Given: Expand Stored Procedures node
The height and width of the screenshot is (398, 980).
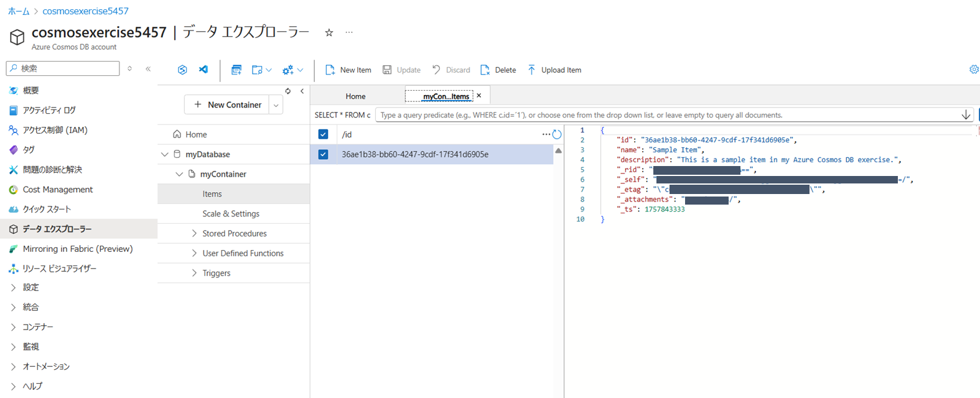Looking at the screenshot, I should click(194, 233).
